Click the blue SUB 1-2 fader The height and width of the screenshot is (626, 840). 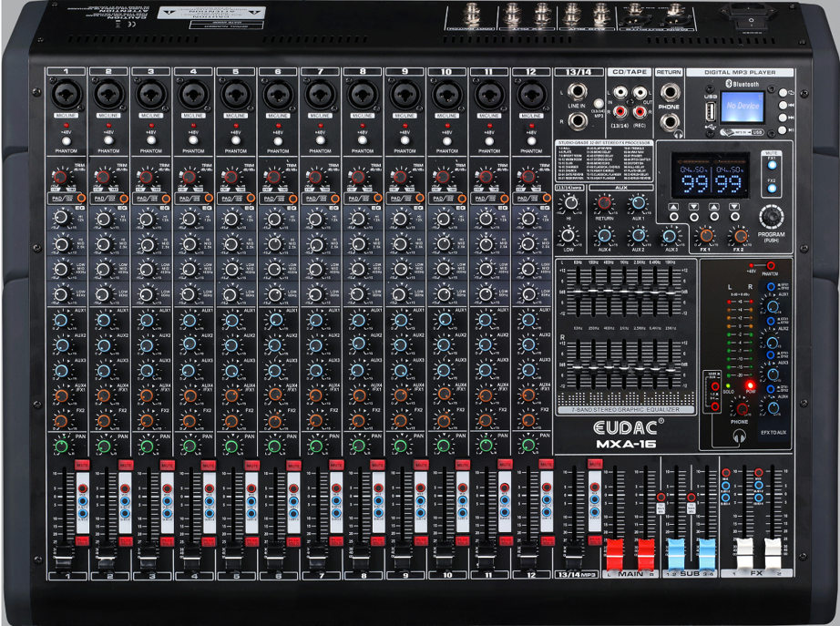[x=676, y=555]
